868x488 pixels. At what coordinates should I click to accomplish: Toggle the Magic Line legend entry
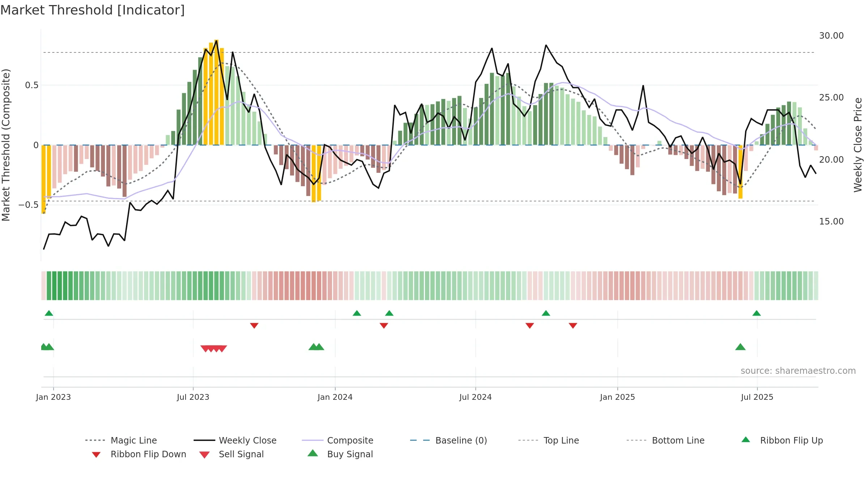tap(121, 440)
